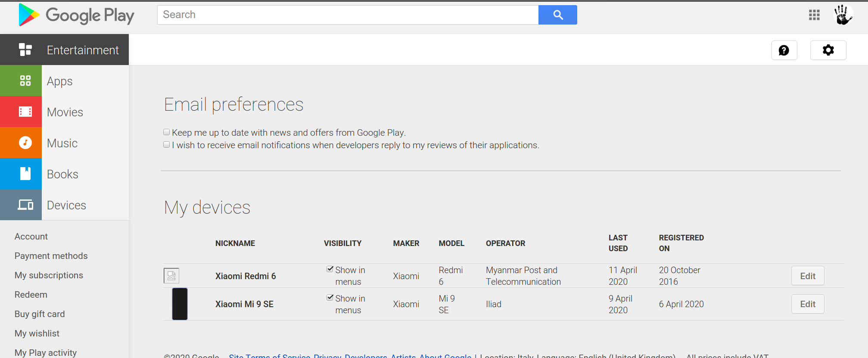Click the VISIBILITY column header

tap(342, 243)
